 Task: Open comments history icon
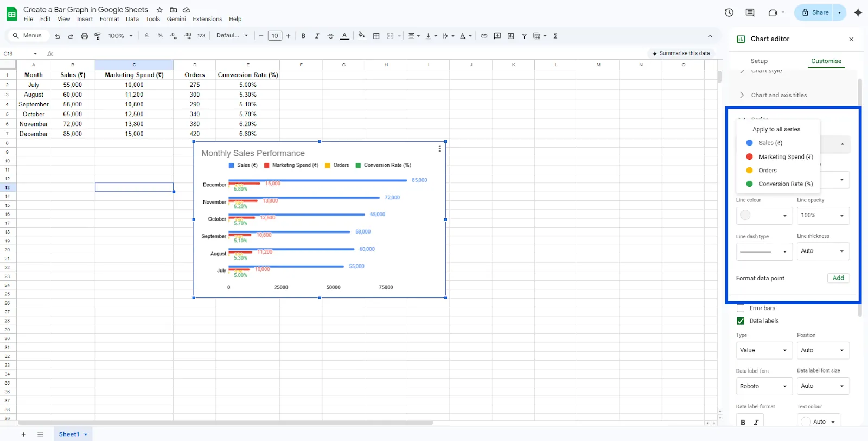pyautogui.click(x=750, y=12)
